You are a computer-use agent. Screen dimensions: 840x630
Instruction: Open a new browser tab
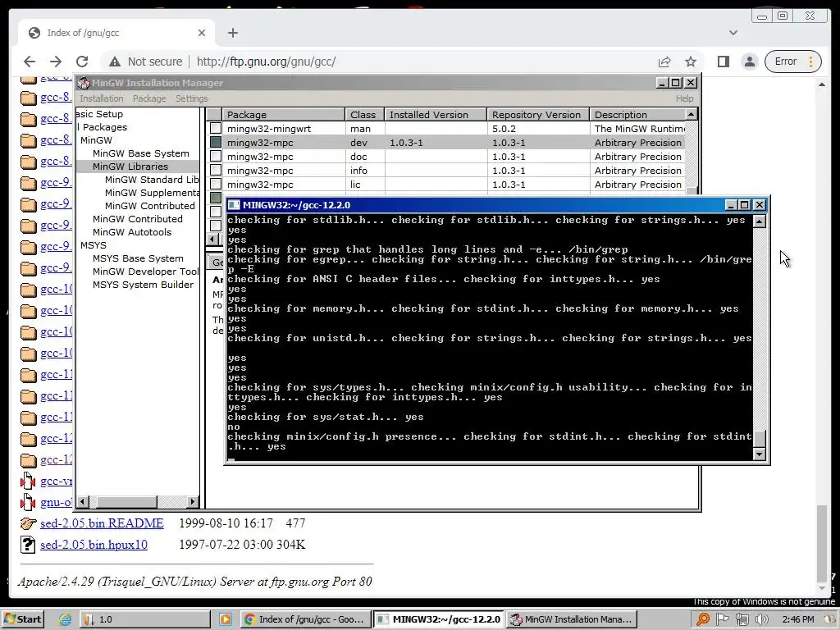tap(232, 33)
